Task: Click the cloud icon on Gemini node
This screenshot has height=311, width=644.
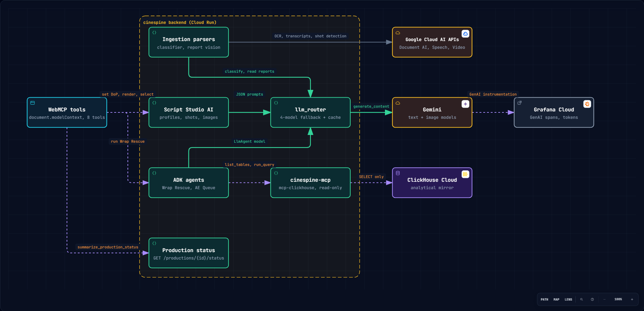Action: point(398,103)
